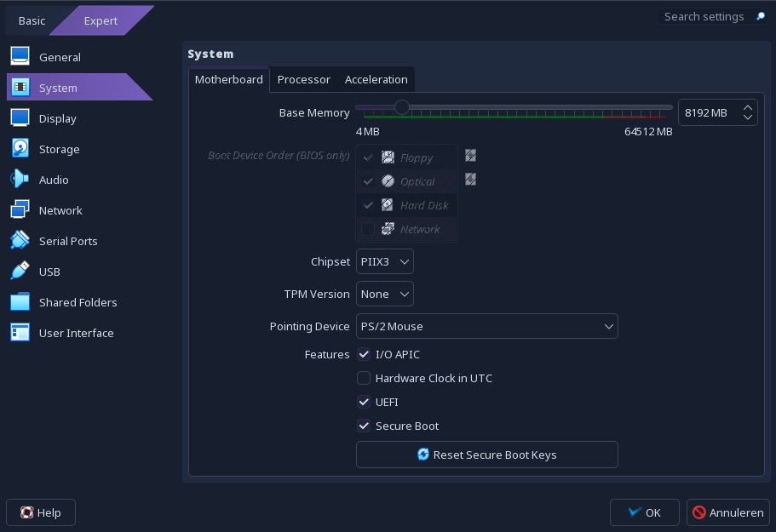776x532 pixels.
Task: Open the Acceleration tab
Action: pos(377,80)
